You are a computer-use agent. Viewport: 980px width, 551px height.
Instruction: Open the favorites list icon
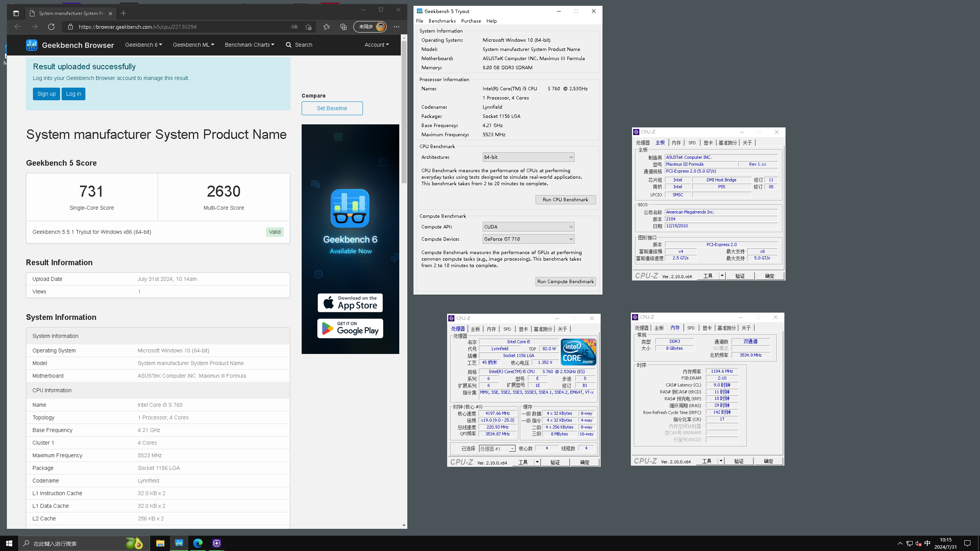point(326,27)
